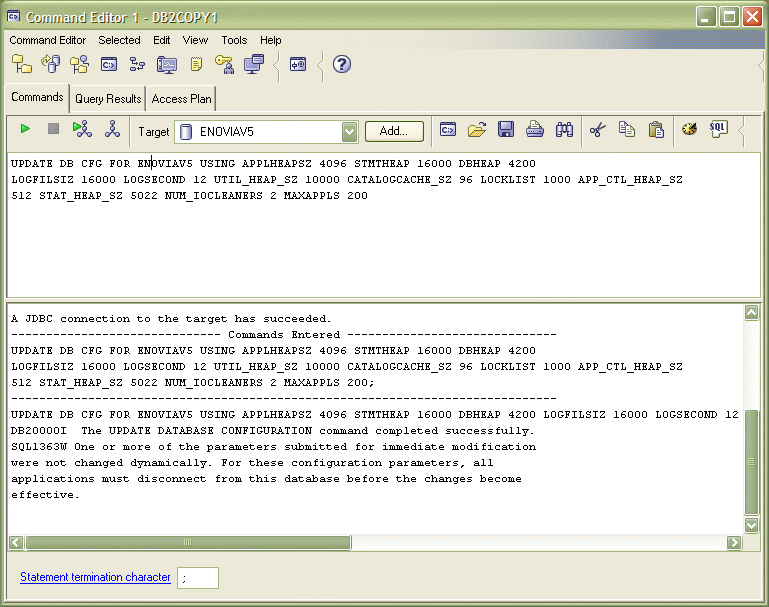The image size is (769, 607).
Task: Click the output scroll down arrow
Action: pyautogui.click(x=751, y=526)
